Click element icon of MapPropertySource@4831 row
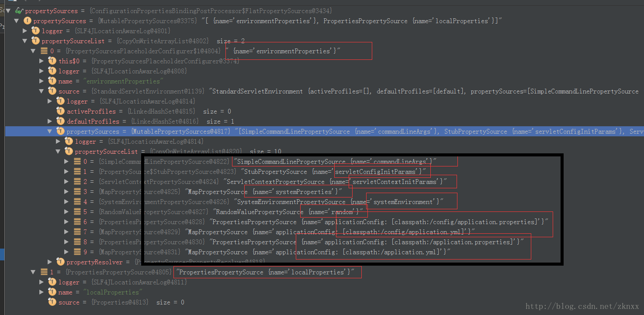 tap(77, 252)
